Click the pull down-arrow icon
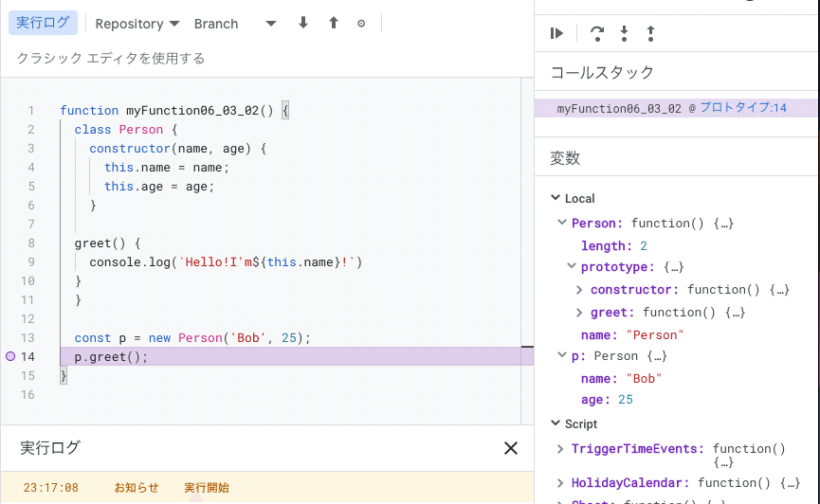The height and width of the screenshot is (504, 820). click(303, 23)
